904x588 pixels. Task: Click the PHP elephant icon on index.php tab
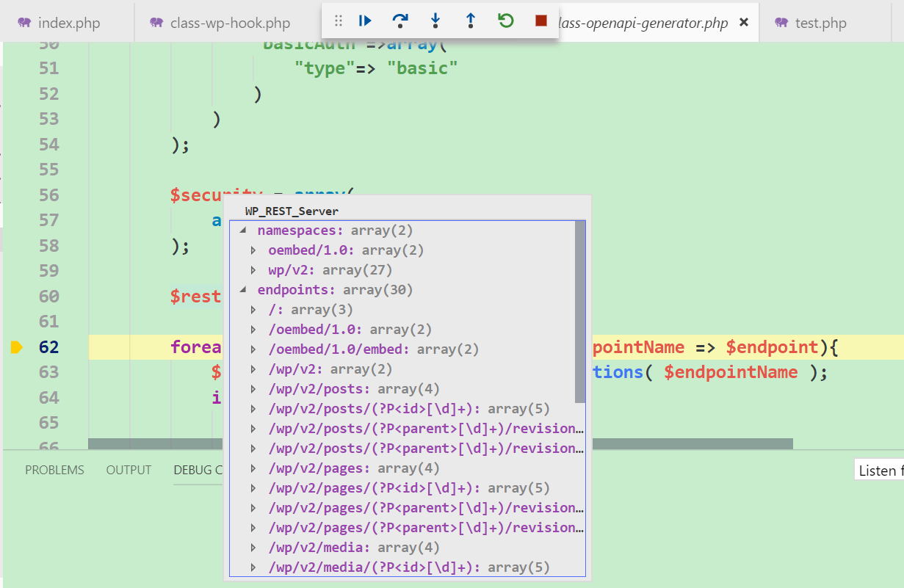[24, 23]
